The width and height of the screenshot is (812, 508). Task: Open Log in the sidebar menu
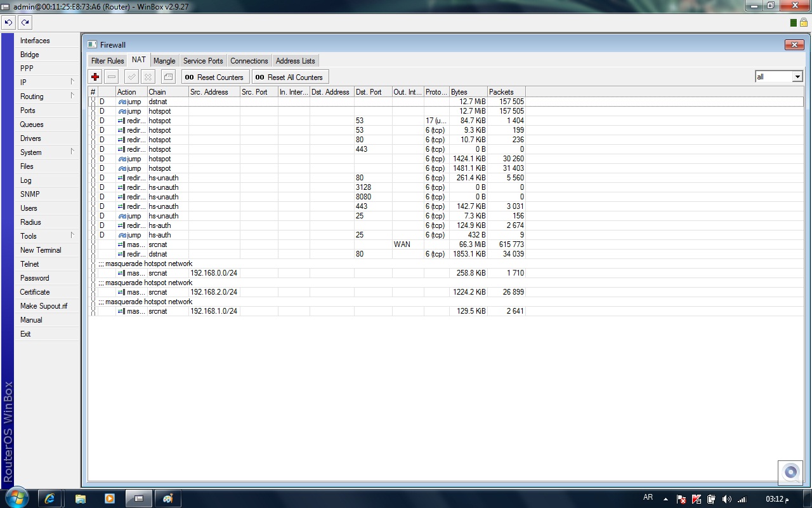point(48,180)
